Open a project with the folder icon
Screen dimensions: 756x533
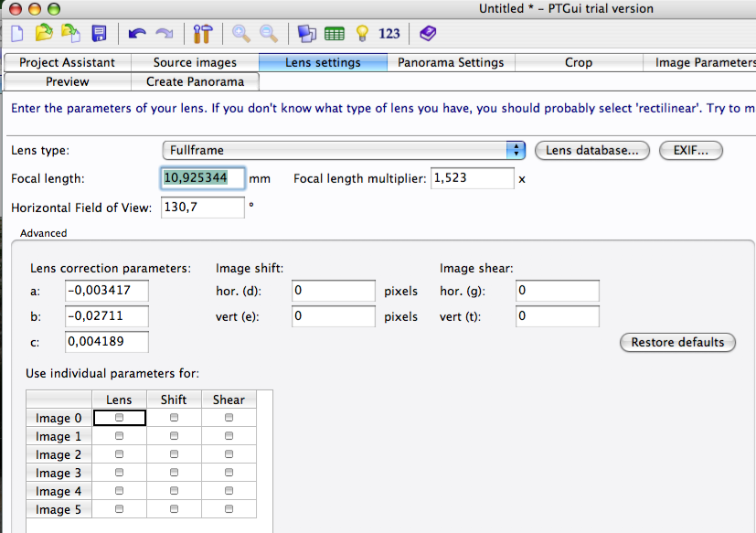click(x=44, y=34)
